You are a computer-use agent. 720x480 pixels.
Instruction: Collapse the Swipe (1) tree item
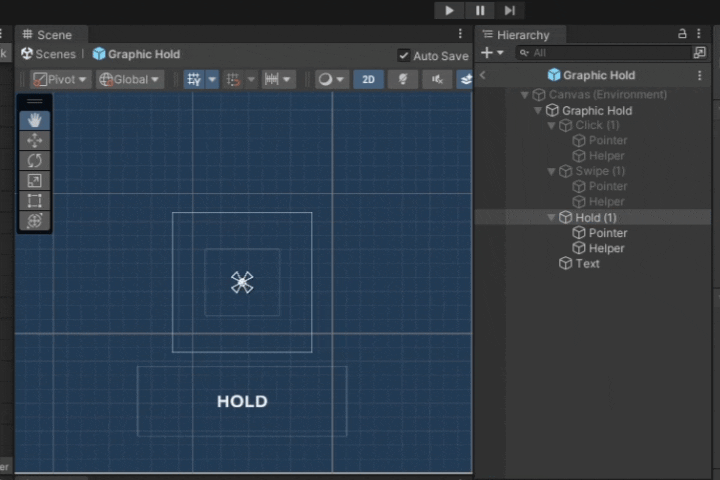tap(551, 171)
